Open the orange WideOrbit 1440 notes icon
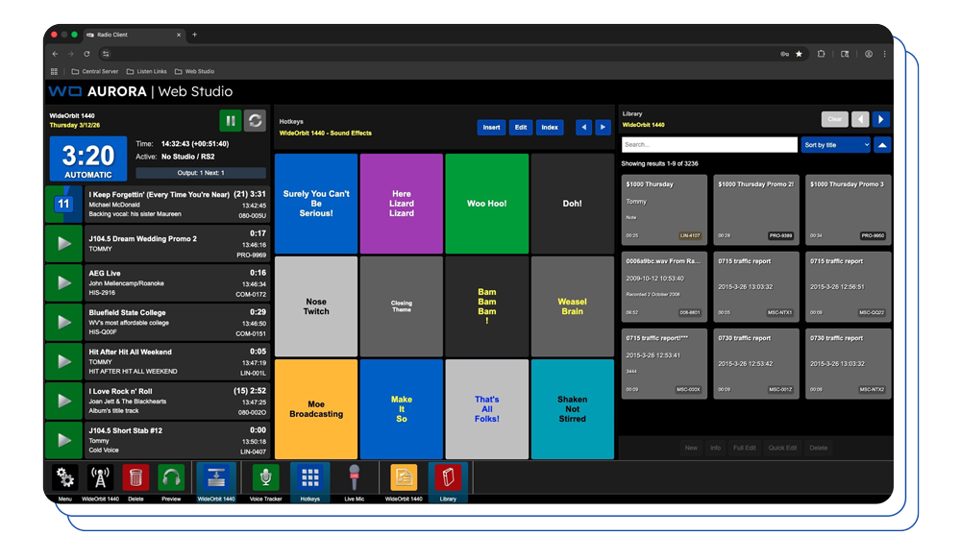961x560 pixels. pos(404,478)
